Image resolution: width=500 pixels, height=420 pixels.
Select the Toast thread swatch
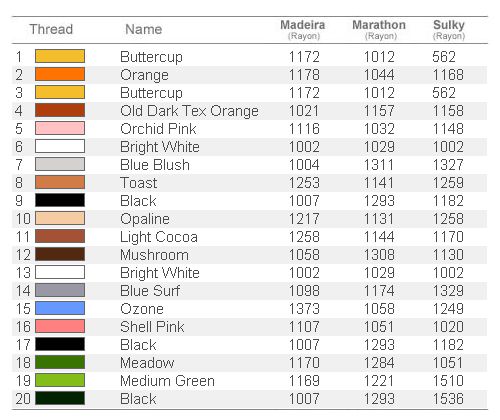point(60,182)
